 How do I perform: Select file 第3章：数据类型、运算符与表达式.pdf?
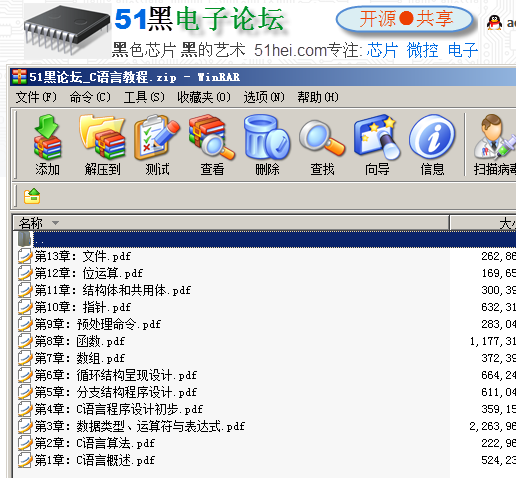140,426
